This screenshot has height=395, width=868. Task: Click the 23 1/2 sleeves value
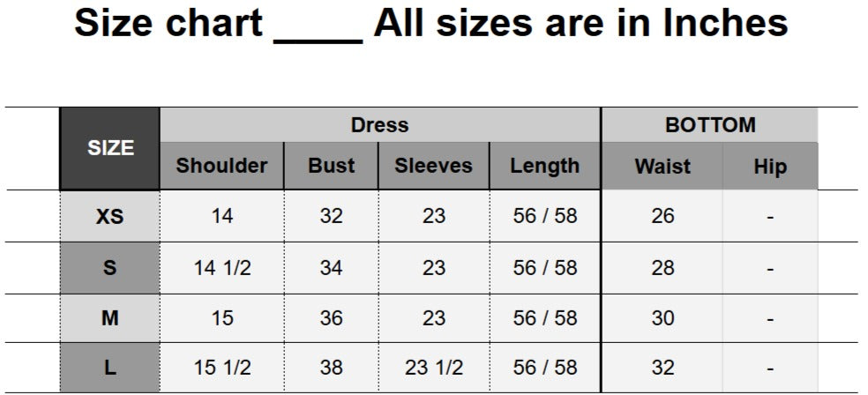[x=433, y=368]
